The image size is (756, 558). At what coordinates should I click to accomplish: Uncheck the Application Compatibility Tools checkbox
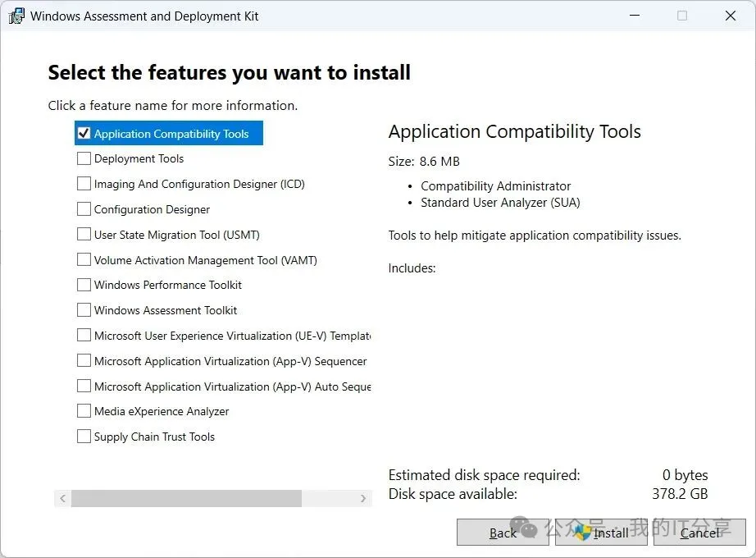(x=84, y=133)
